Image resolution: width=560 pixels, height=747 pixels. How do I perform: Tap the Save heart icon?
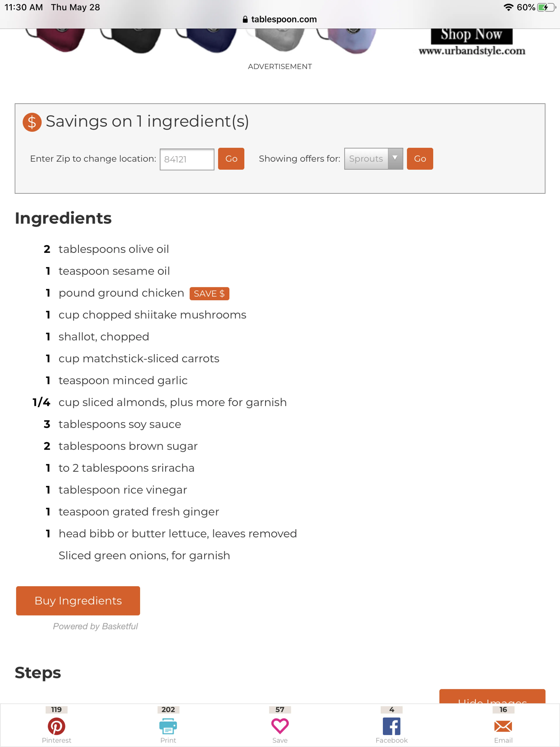(x=280, y=726)
